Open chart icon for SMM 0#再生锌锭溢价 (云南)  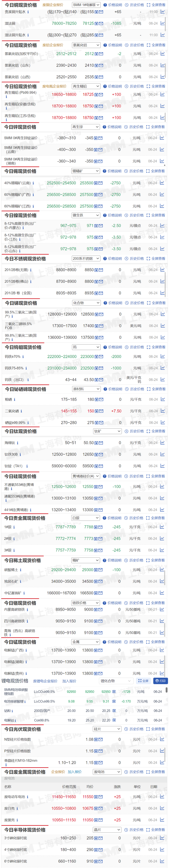coord(162,149)
